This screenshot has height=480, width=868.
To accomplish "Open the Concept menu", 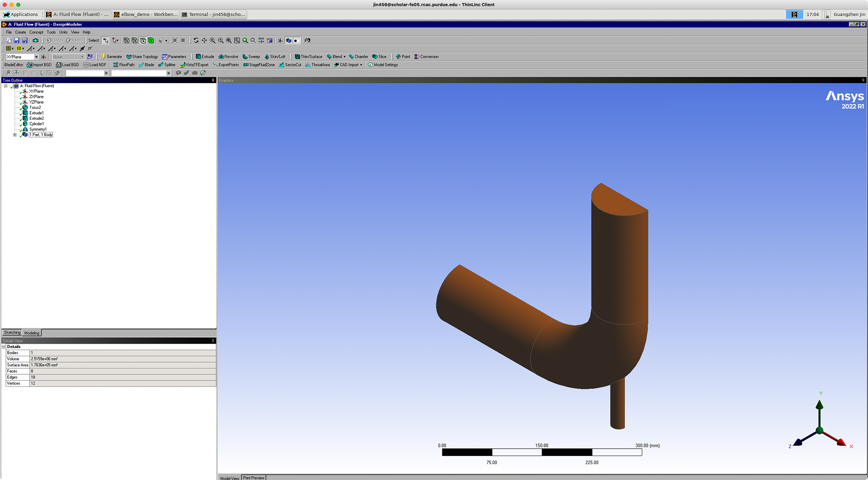I will coord(36,32).
